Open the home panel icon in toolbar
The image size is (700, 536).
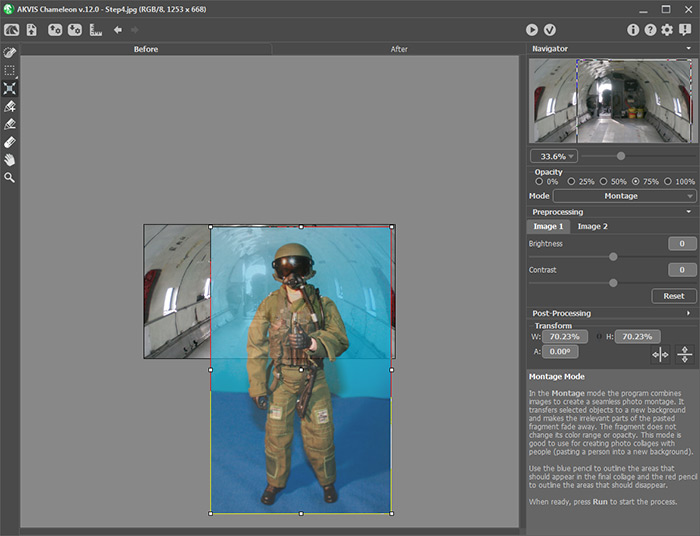[11, 30]
